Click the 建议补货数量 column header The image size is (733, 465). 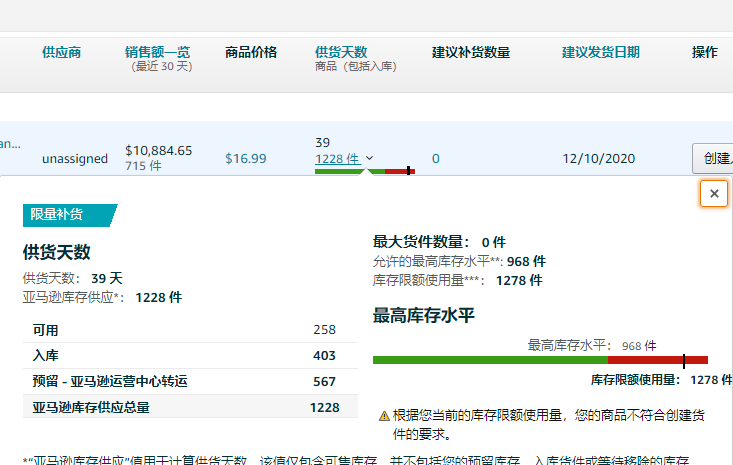[471, 52]
